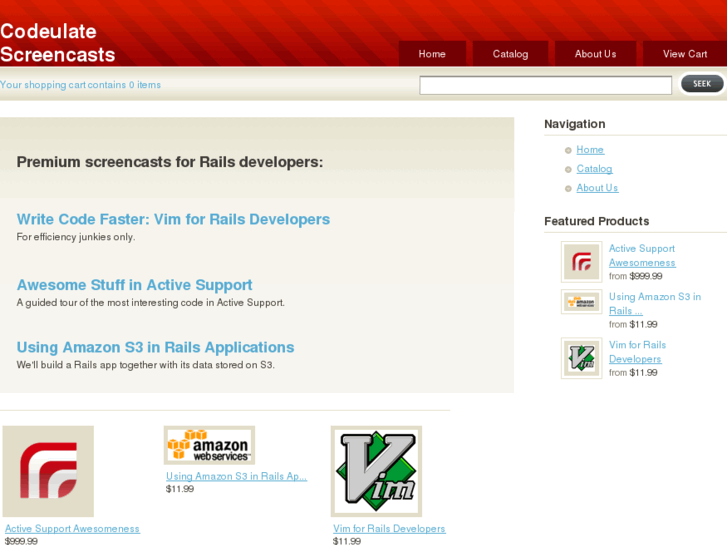Screen dimensions: 727x545
Task: Open Vim for Rails Developers featured link
Action: (638, 352)
